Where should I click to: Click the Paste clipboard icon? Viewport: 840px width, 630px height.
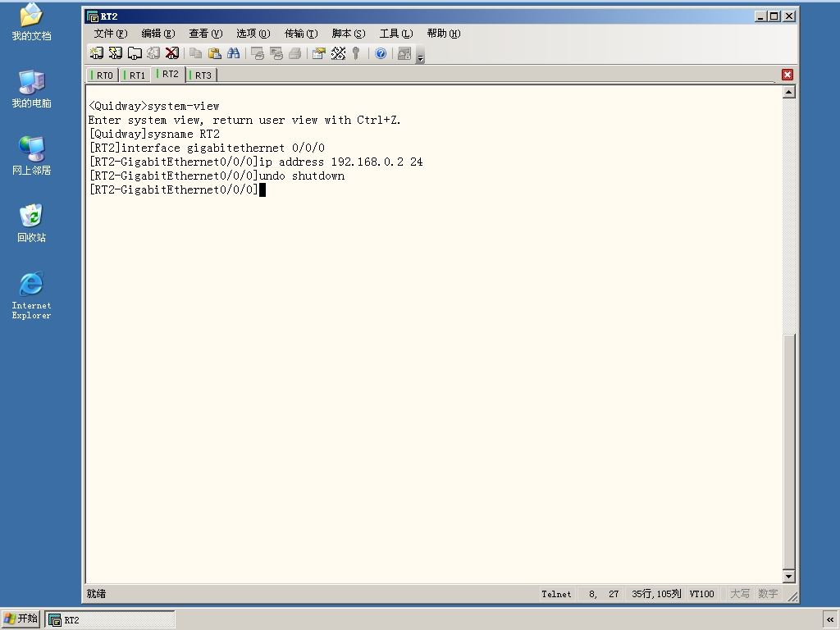coord(214,53)
